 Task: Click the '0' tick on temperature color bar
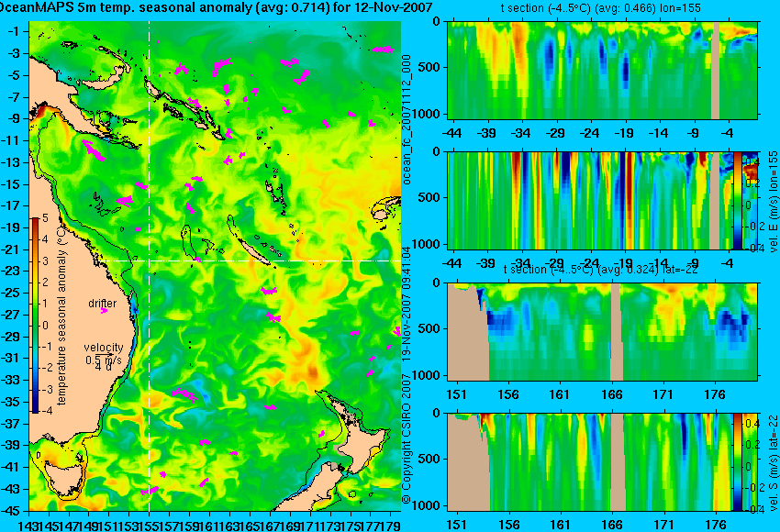(x=45, y=326)
